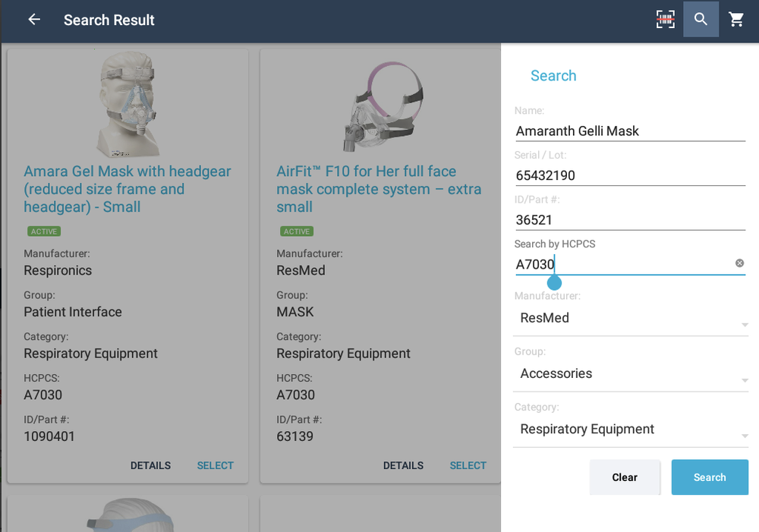Open the Amara Gel Mask product title link
Screen dimensions: 759x532
pyautogui.click(x=127, y=189)
